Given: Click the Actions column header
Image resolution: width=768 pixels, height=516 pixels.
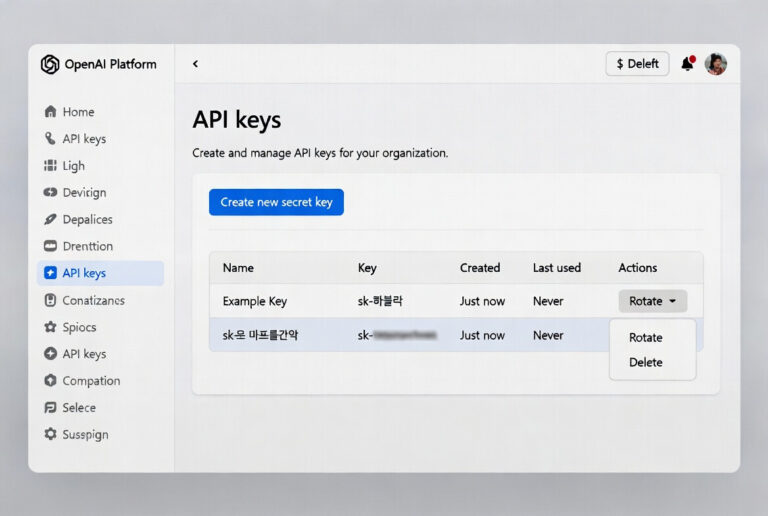Looking at the screenshot, I should [x=637, y=268].
